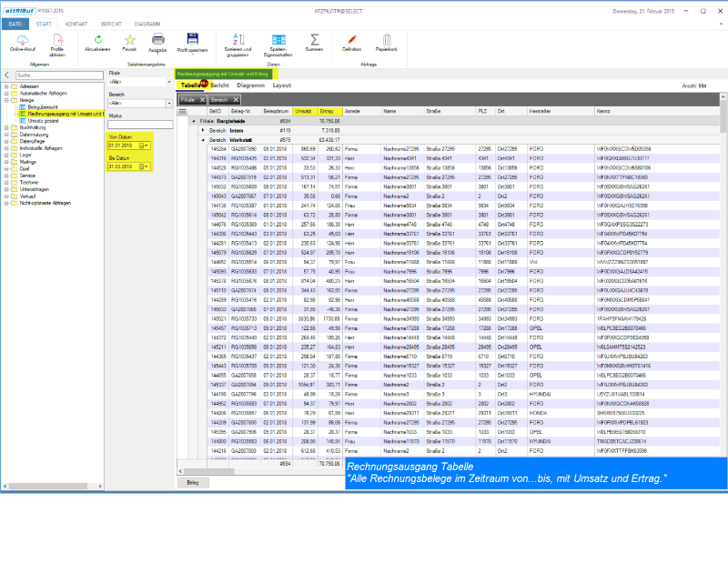The height and width of the screenshot is (573, 728).
Task: Open the Papierkorb trash icon
Action: [x=387, y=39]
